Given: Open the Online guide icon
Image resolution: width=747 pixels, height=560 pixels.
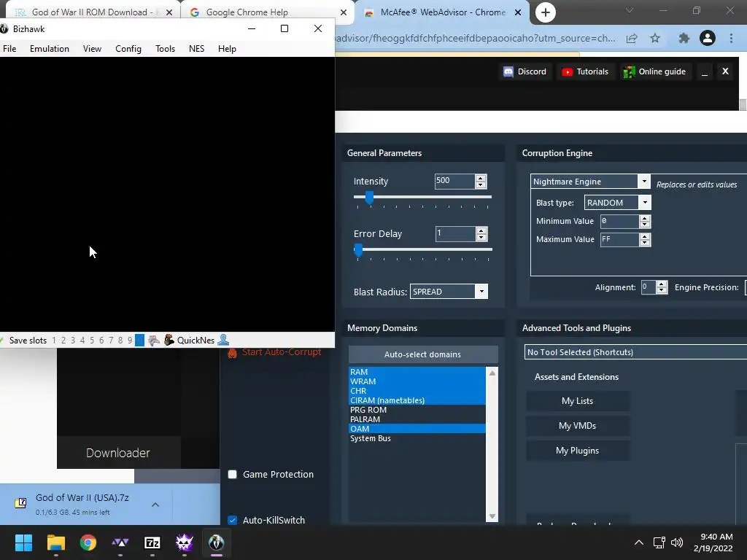Looking at the screenshot, I should point(629,72).
